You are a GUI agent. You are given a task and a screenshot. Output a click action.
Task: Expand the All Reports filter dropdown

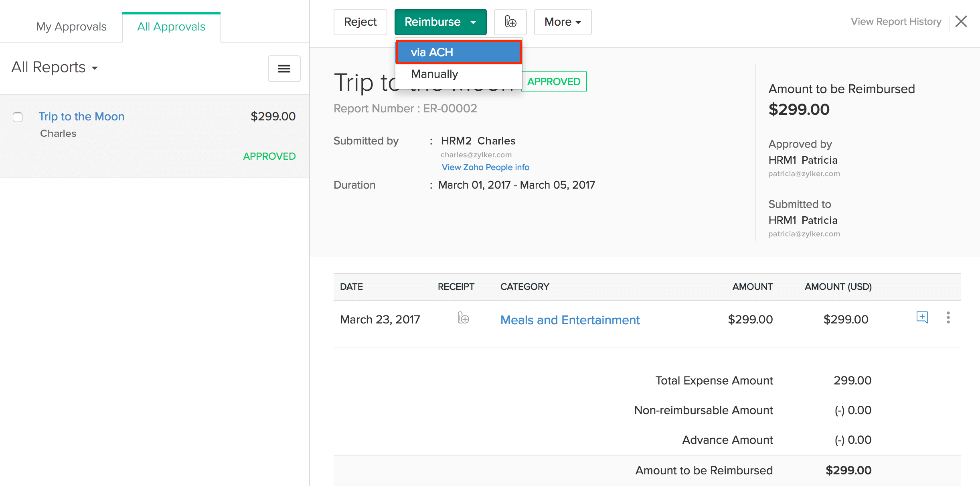tap(55, 67)
